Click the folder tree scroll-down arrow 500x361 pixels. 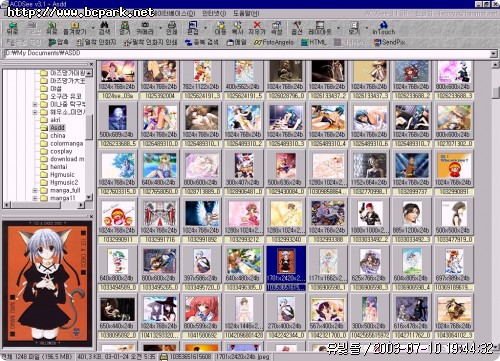coord(89,197)
